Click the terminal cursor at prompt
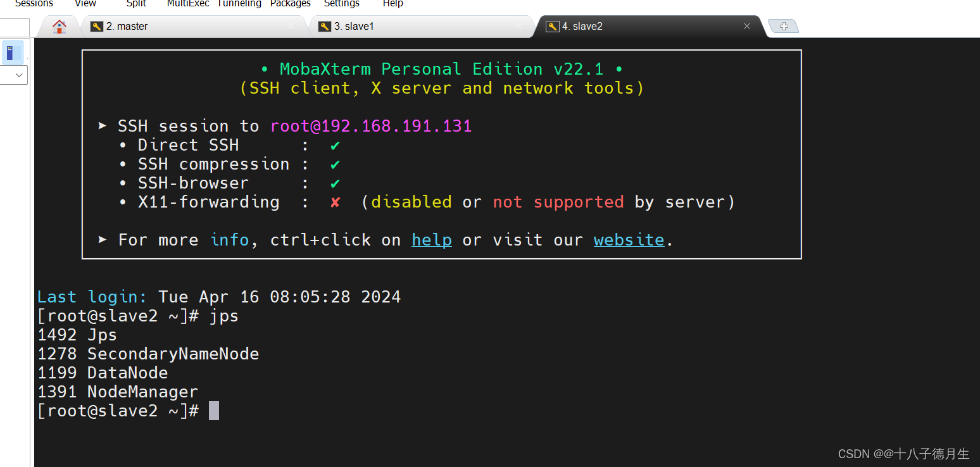The height and width of the screenshot is (467, 980). (214, 411)
